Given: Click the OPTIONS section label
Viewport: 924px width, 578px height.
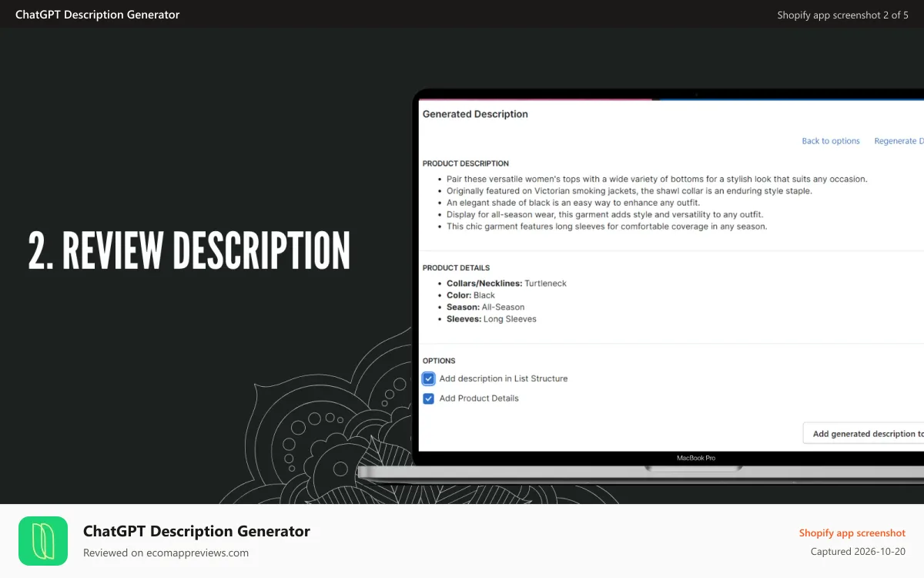Looking at the screenshot, I should (439, 361).
